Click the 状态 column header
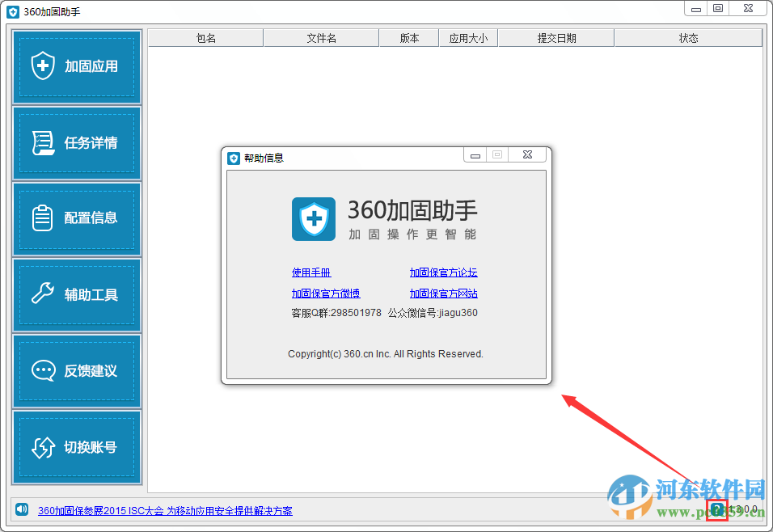The width and height of the screenshot is (773, 532). (x=688, y=37)
